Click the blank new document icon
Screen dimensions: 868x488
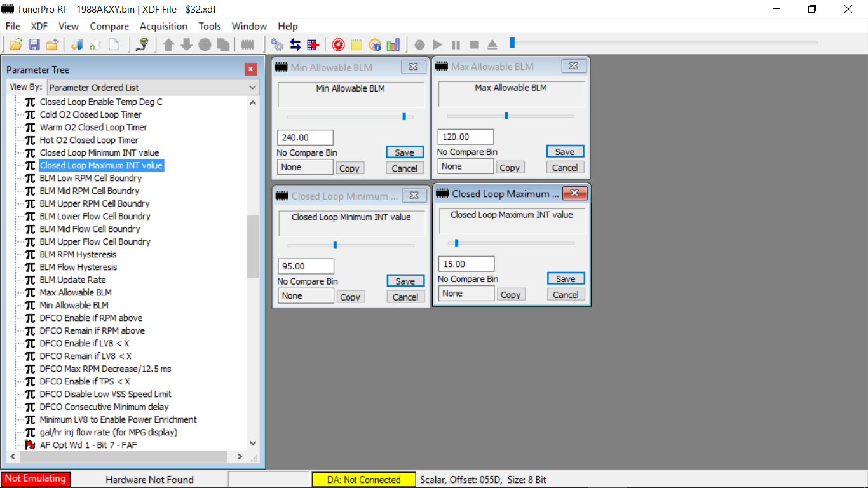click(x=114, y=44)
